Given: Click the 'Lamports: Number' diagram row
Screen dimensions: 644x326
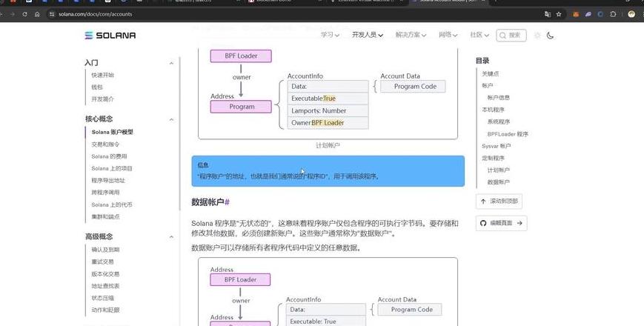Looking at the screenshot, I should coord(328,110).
